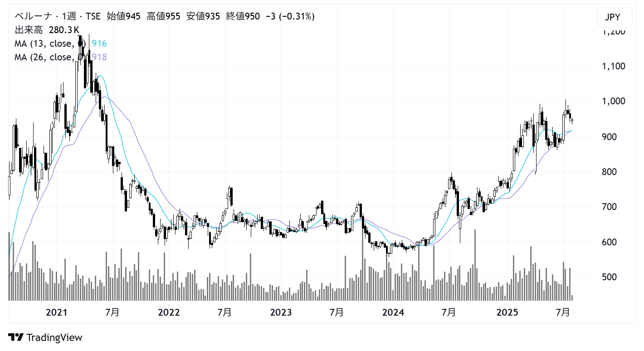Open the JPY currency selector
The width and height of the screenshot is (644, 351).
pos(612,18)
